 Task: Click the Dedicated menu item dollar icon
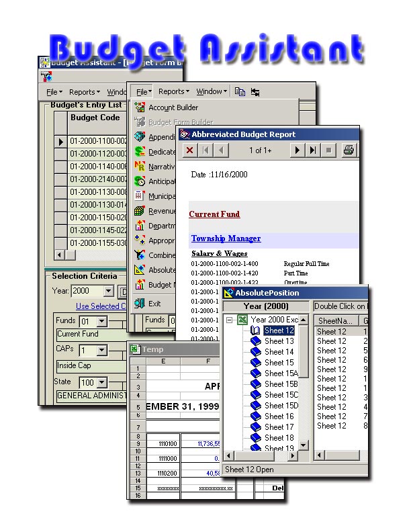(140, 151)
